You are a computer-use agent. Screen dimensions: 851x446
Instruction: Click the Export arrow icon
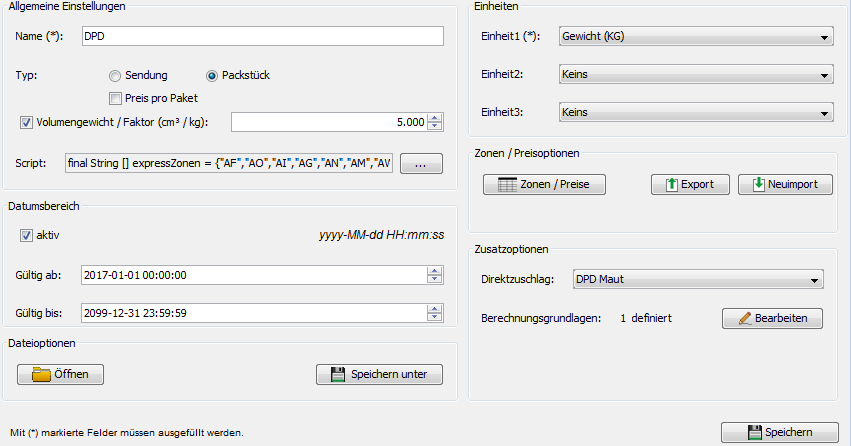point(671,185)
